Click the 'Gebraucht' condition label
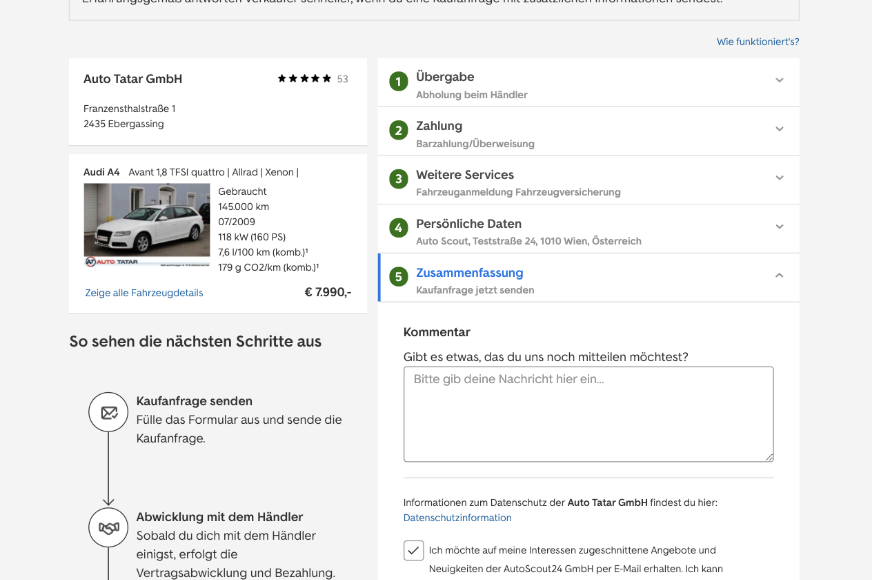This screenshot has height=580, width=872. pos(242,191)
